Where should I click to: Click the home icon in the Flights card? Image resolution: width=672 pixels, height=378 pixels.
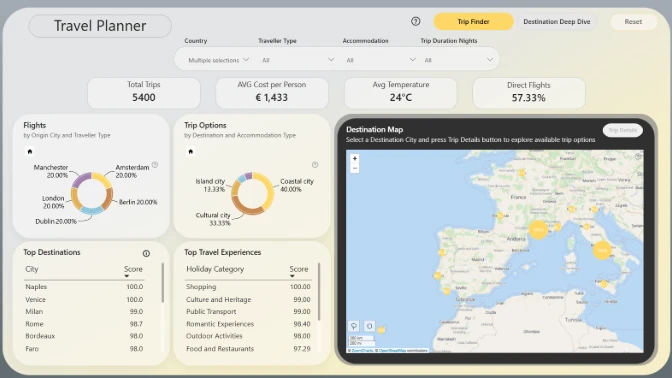30,151
